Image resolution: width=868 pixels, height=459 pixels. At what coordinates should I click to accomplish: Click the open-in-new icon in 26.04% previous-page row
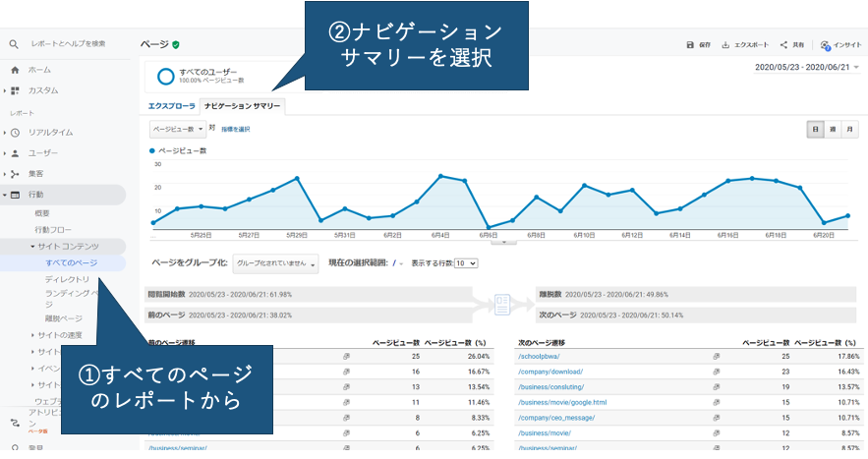click(347, 357)
